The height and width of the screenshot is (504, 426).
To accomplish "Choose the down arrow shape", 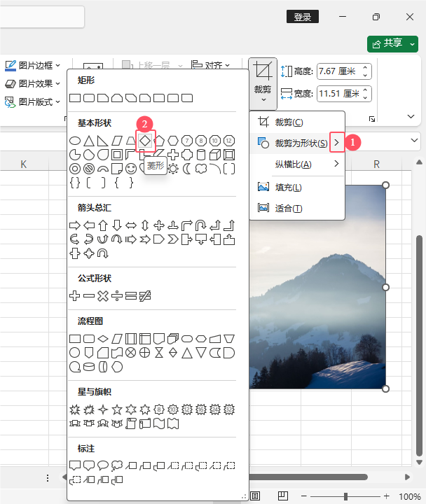I will pos(117,225).
